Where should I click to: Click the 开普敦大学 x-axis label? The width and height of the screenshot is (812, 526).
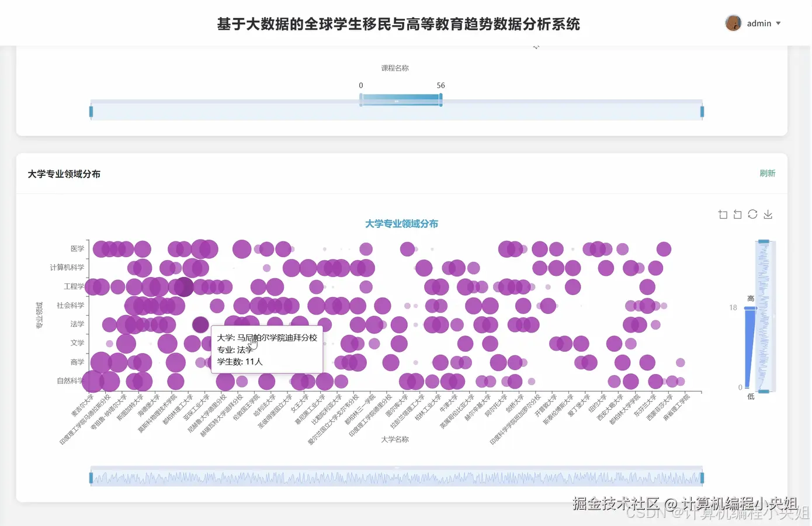tap(546, 405)
